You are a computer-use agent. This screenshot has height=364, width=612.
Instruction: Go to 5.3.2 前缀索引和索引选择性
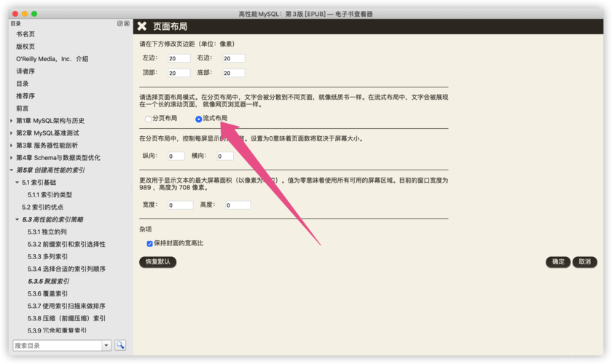pyautogui.click(x=66, y=244)
